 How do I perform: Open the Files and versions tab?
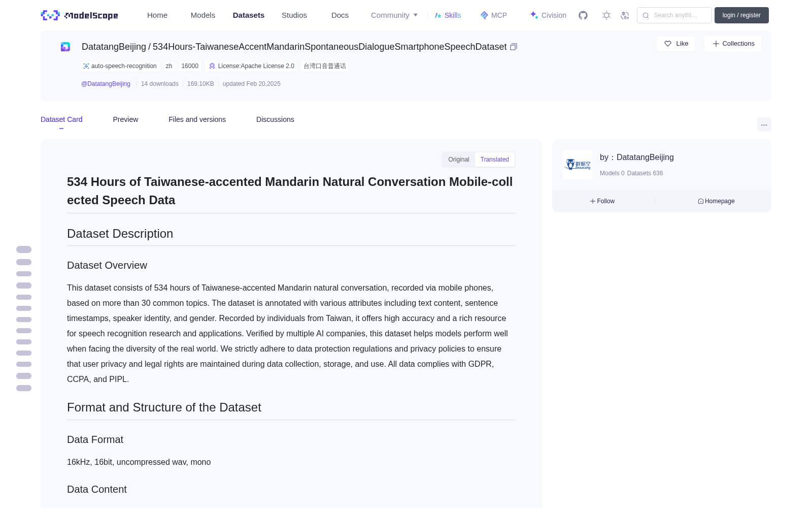click(197, 119)
